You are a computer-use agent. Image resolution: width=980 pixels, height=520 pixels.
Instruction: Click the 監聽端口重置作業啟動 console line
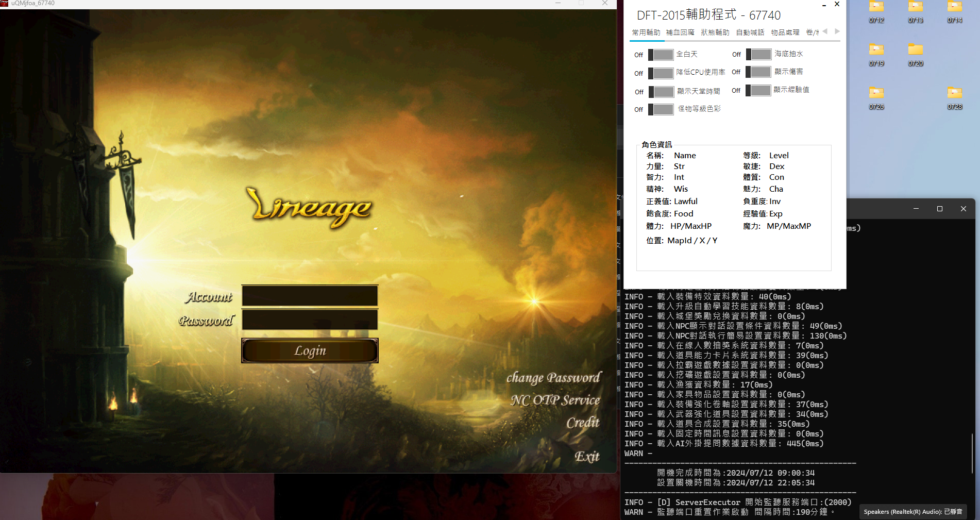coord(730,512)
